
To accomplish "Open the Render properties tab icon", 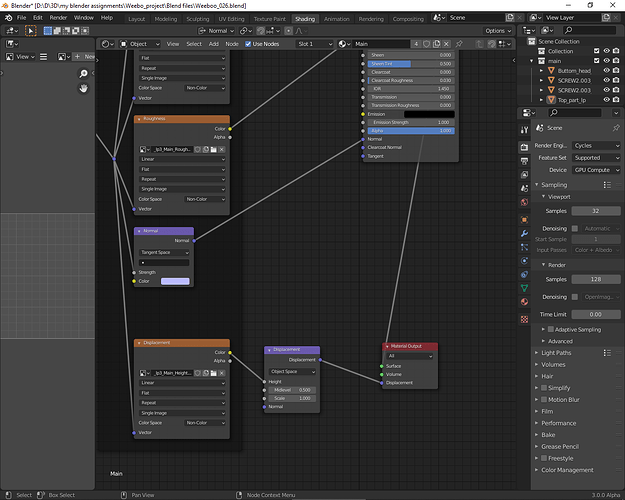I will [x=524, y=148].
